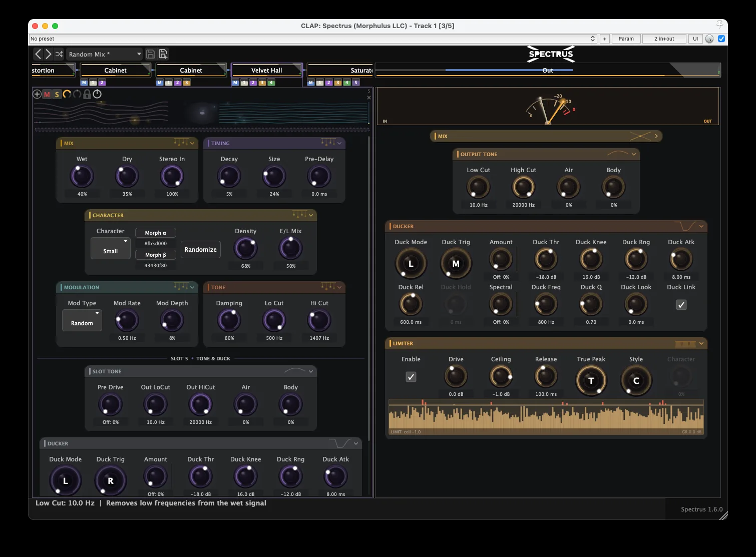Toggle the yellow S solo button
756x557 pixels.
coord(57,94)
